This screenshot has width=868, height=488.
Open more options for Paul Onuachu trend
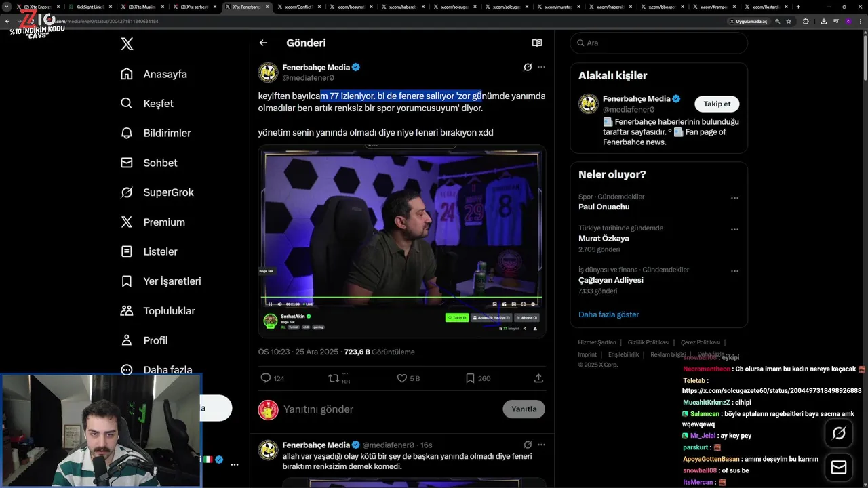(x=734, y=198)
